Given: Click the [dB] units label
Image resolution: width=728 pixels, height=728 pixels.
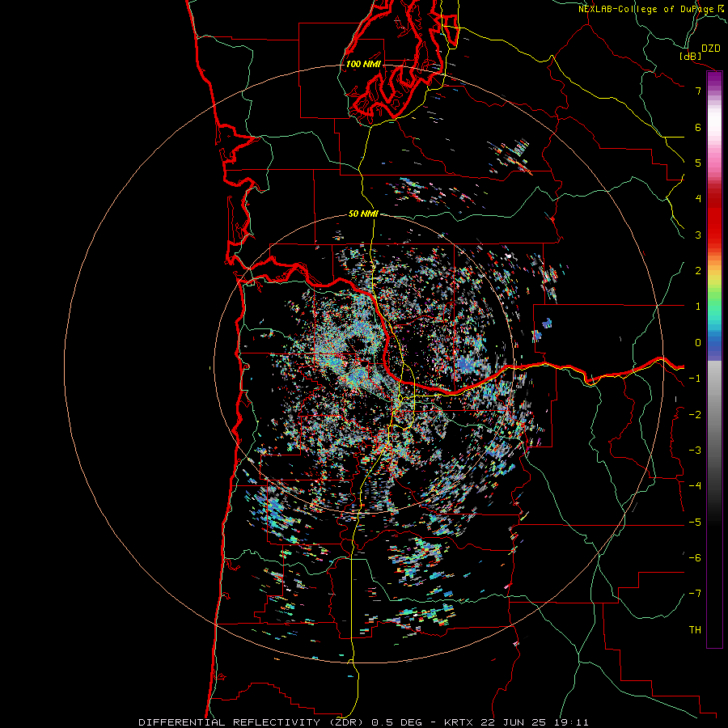Looking at the screenshot, I should (x=691, y=56).
